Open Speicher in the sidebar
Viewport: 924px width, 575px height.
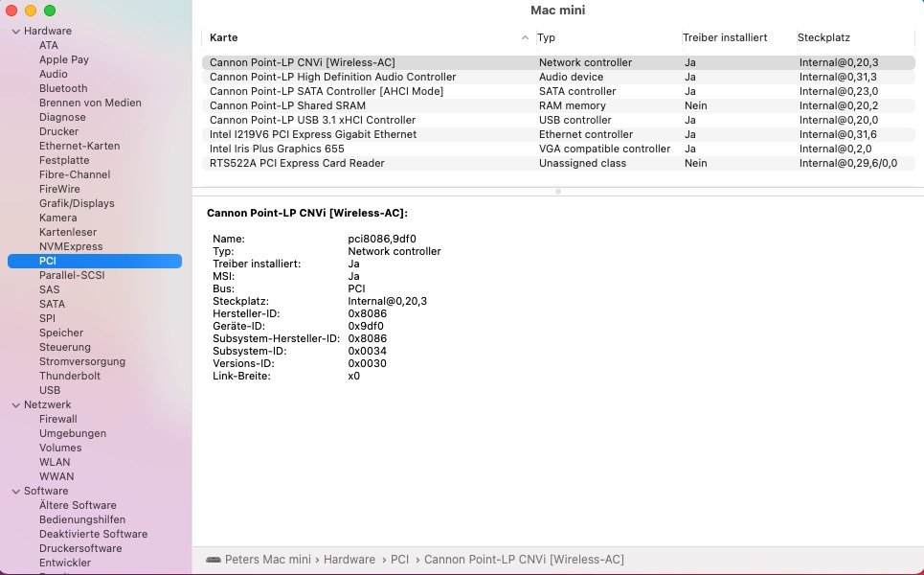click(x=61, y=333)
